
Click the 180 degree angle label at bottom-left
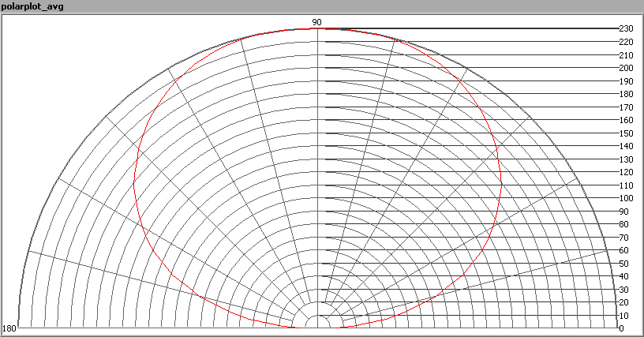(9, 328)
